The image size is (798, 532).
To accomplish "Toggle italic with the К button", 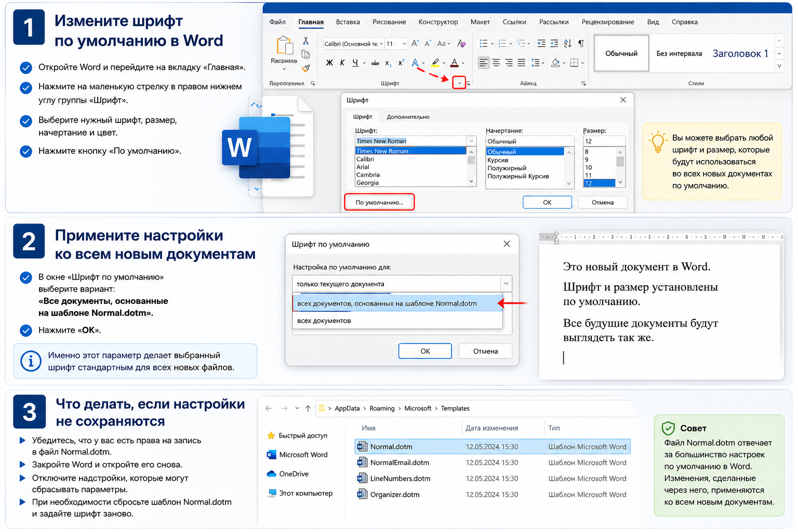I will [342, 63].
